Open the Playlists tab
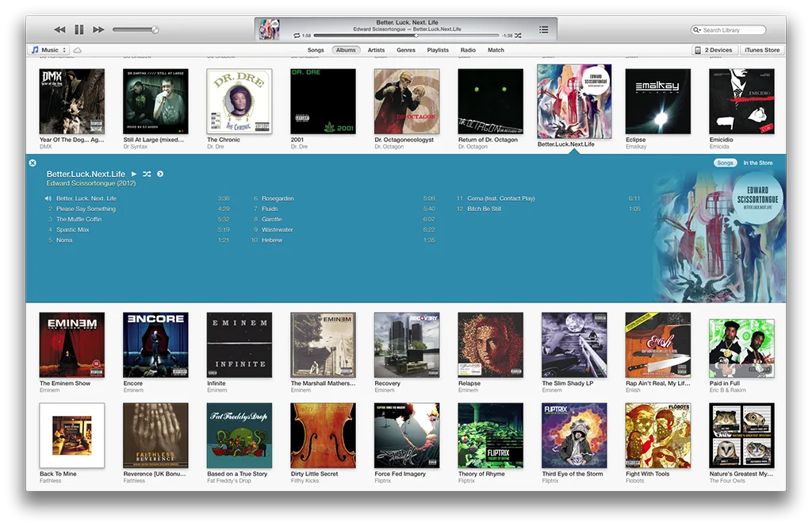Screen dimensions: 812x527 438,50
